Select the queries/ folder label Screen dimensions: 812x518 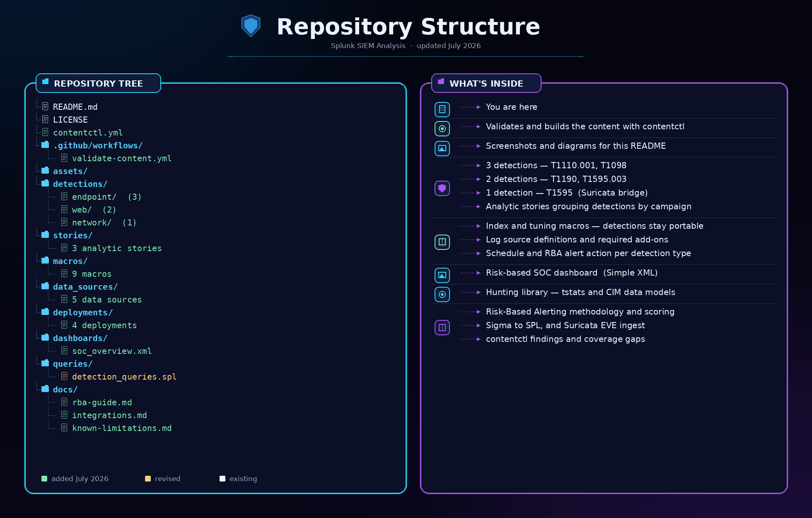coord(72,364)
